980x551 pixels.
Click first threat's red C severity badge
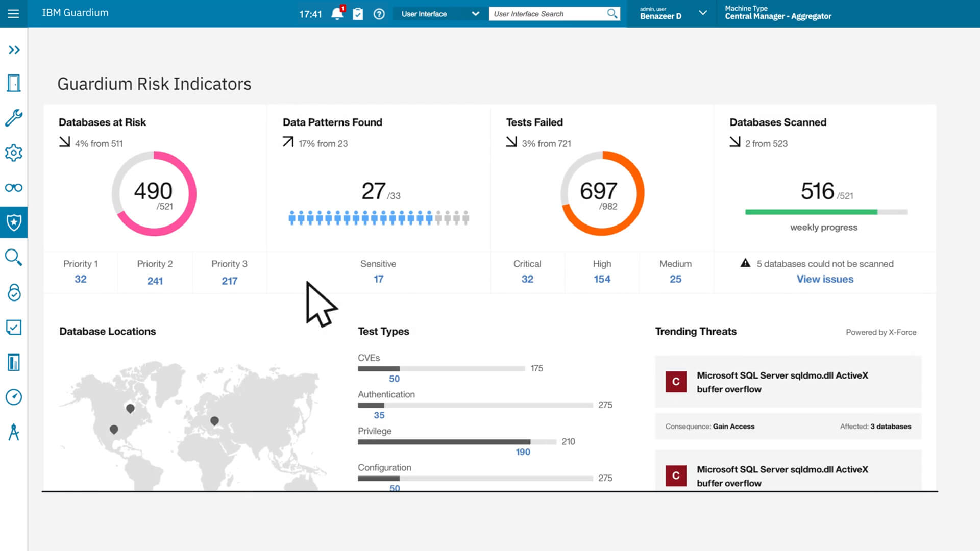(x=676, y=382)
